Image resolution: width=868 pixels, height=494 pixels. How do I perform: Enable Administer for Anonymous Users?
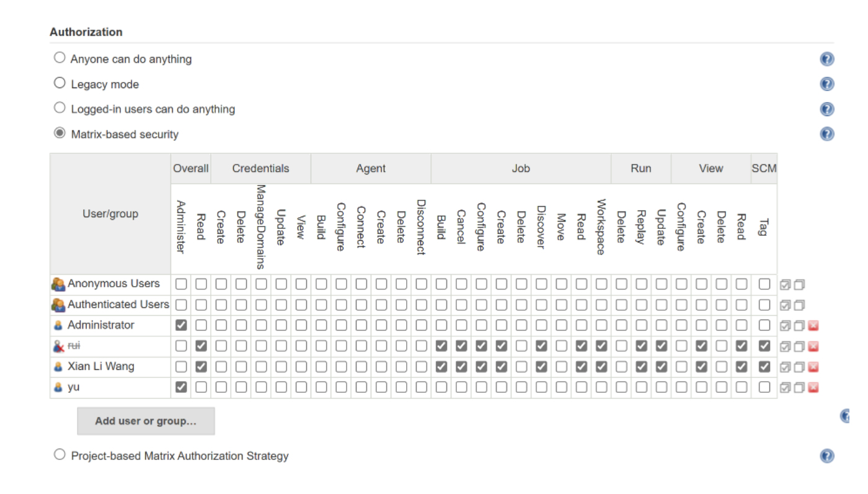pyautogui.click(x=181, y=284)
